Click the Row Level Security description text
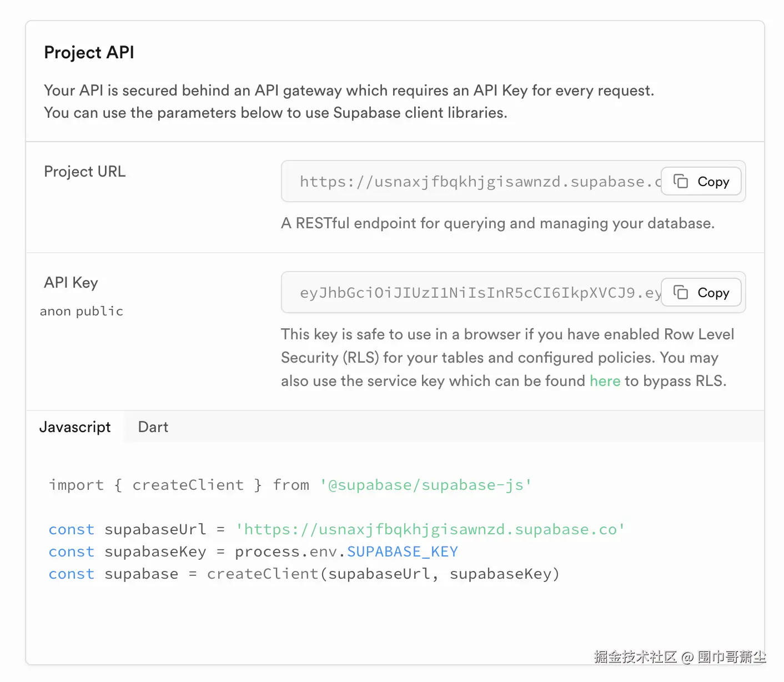Image resolution: width=784 pixels, height=682 pixels. point(507,358)
